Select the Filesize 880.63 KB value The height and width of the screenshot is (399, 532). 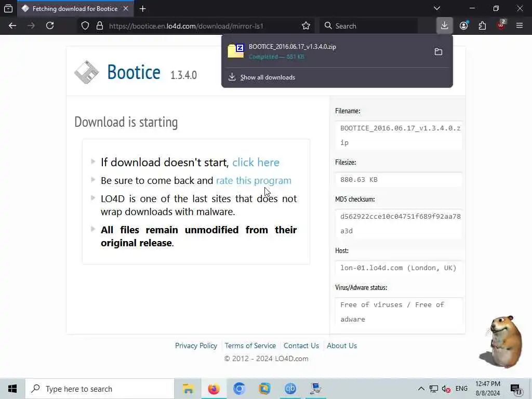point(399,179)
